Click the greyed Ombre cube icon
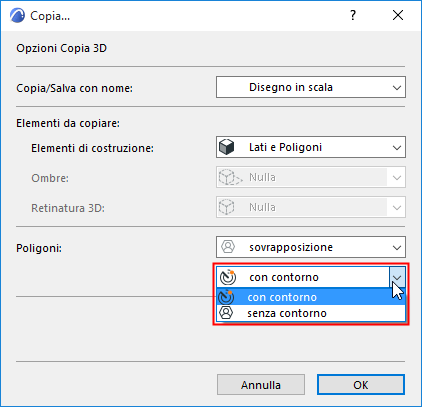Viewport: 422px width, 407px height. pos(230,177)
